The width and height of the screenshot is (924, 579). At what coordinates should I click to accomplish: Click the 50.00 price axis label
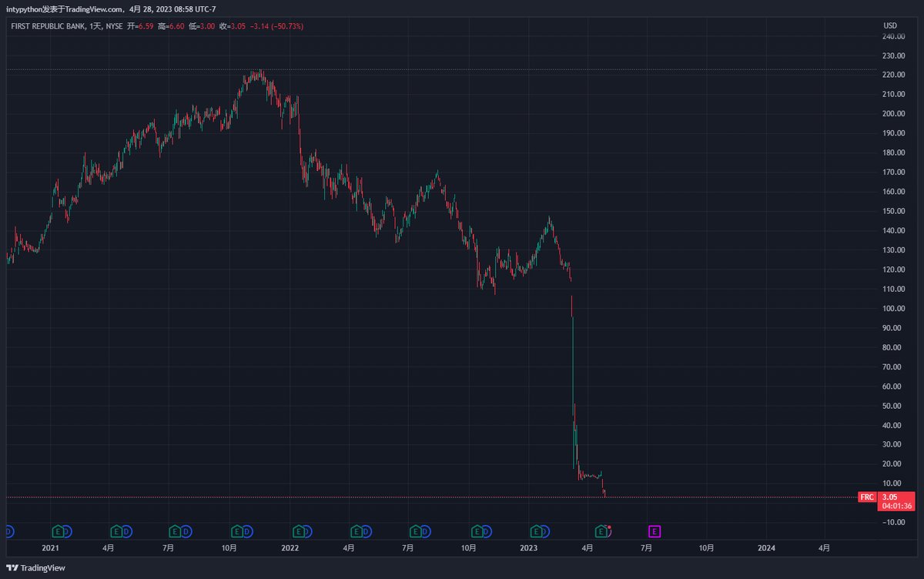pyautogui.click(x=892, y=406)
